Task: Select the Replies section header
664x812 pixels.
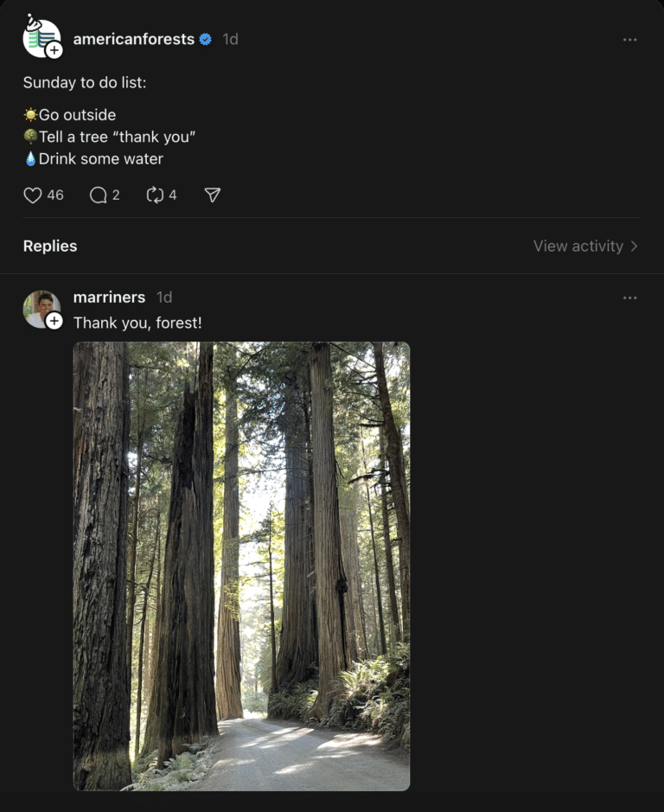Action: click(x=49, y=246)
